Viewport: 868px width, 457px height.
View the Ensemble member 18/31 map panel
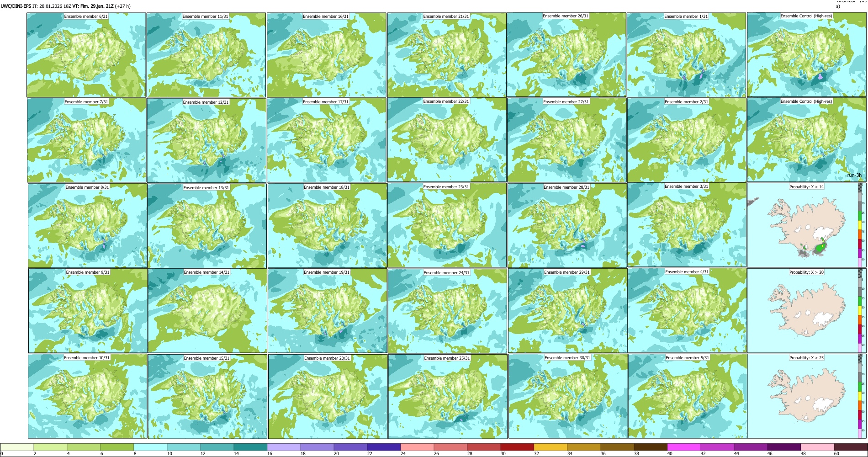pos(327,226)
